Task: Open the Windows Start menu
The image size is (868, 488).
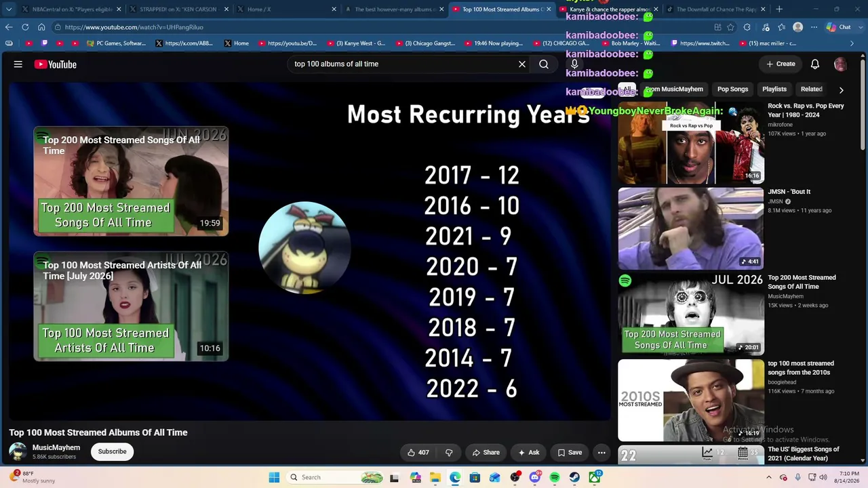Action: (274, 477)
